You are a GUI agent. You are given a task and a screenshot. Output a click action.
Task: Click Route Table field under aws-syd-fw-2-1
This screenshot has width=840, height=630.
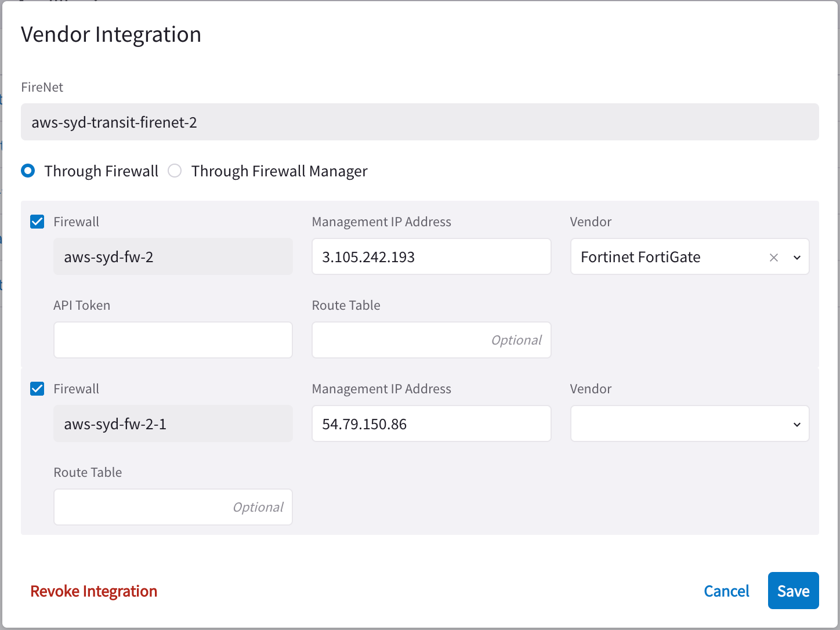click(173, 507)
